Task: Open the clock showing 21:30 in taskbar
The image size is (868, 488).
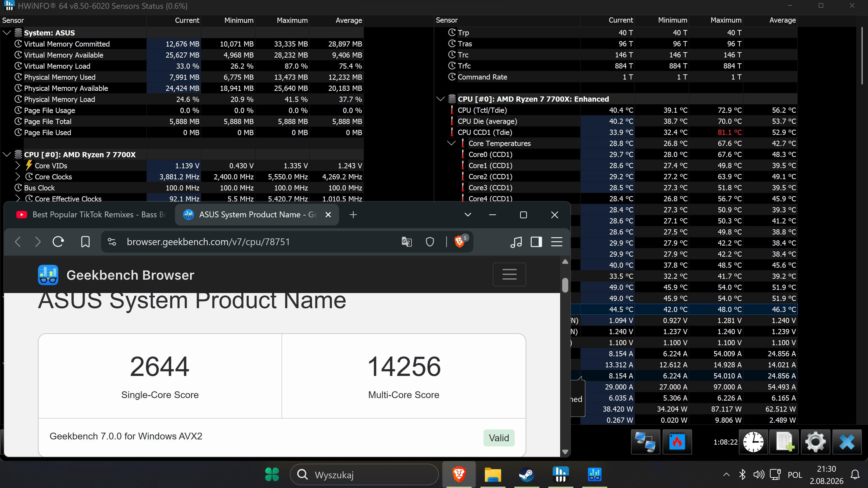Action: tap(827, 475)
